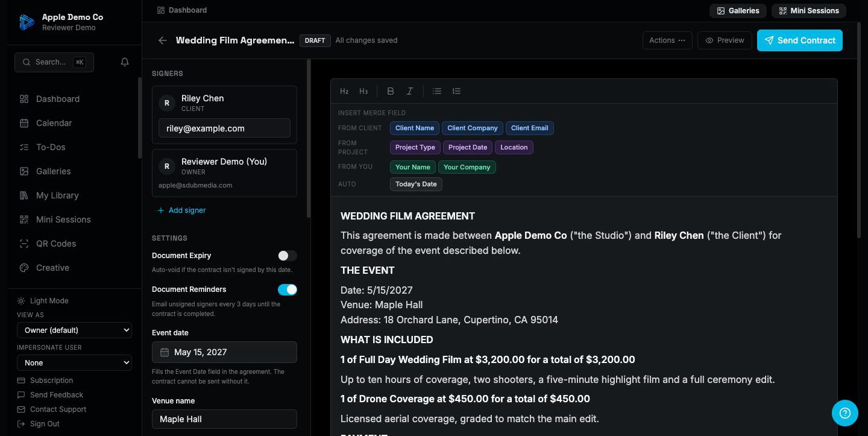
Task: Insert the Project Date merge field
Action: [x=468, y=147]
